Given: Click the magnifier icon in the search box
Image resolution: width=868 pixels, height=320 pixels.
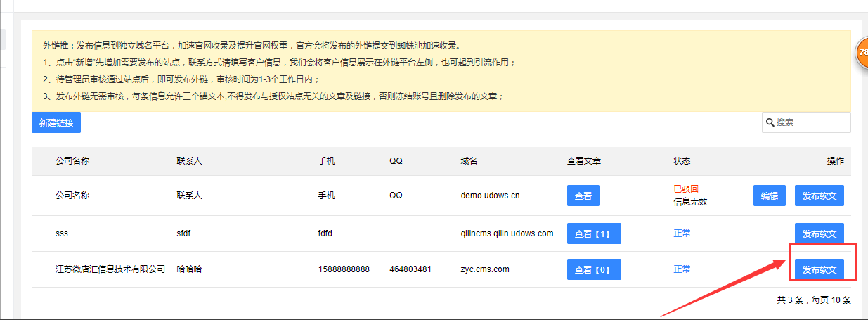Looking at the screenshot, I should pos(770,122).
